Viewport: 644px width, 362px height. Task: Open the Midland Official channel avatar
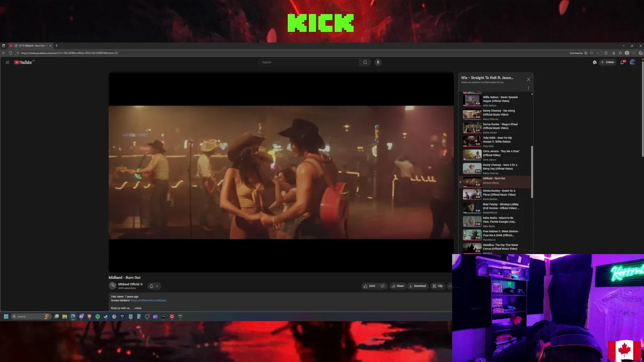click(112, 286)
